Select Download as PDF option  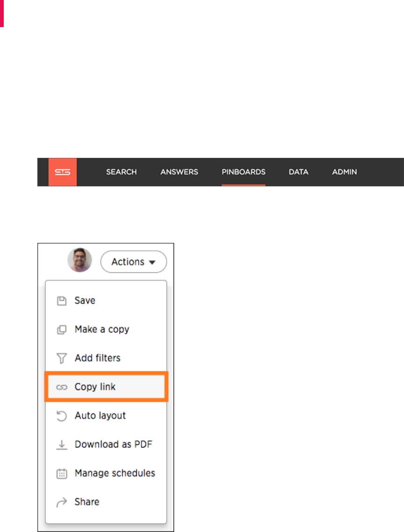[106, 445]
